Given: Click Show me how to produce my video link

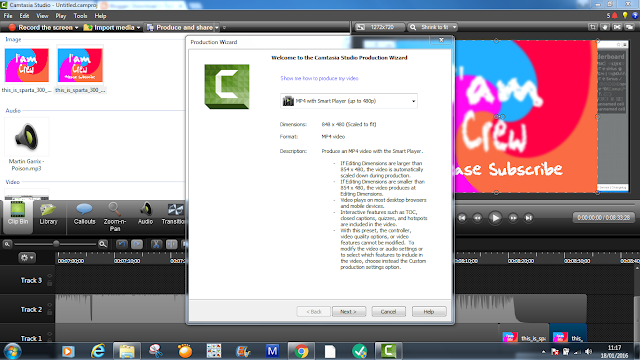Looking at the screenshot, I should [x=319, y=78].
